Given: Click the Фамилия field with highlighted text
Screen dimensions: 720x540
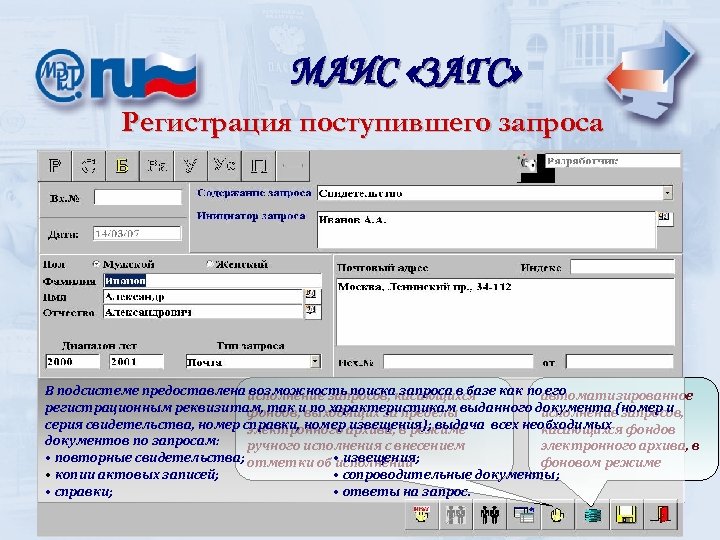Looking at the screenshot, I should tap(212, 281).
